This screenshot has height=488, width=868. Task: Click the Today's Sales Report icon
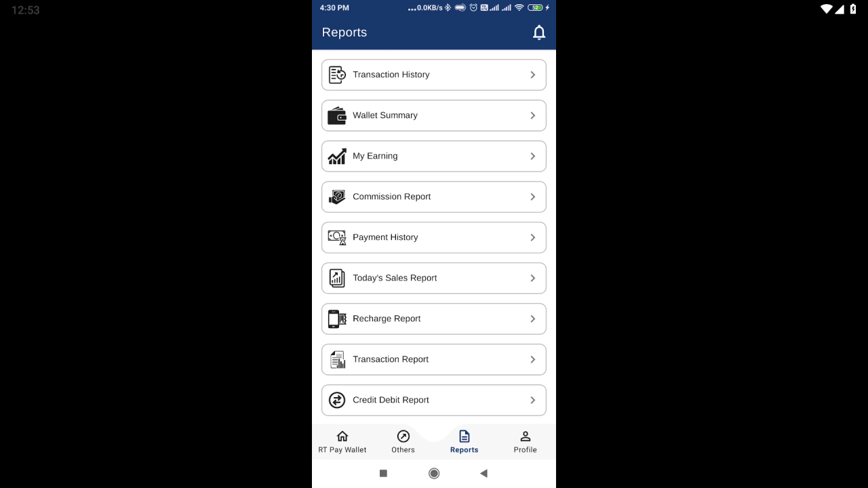337,278
